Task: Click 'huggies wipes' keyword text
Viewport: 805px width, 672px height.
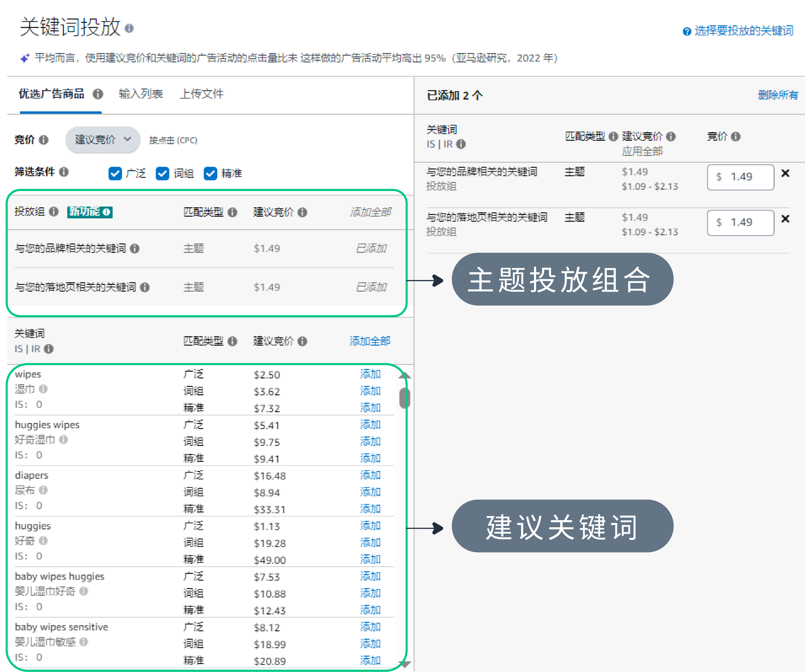Action: point(47,425)
